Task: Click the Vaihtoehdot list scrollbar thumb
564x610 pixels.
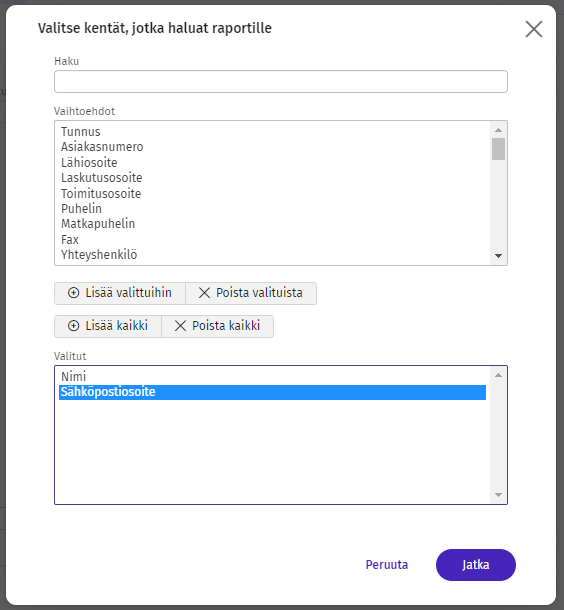Action: tap(498, 149)
